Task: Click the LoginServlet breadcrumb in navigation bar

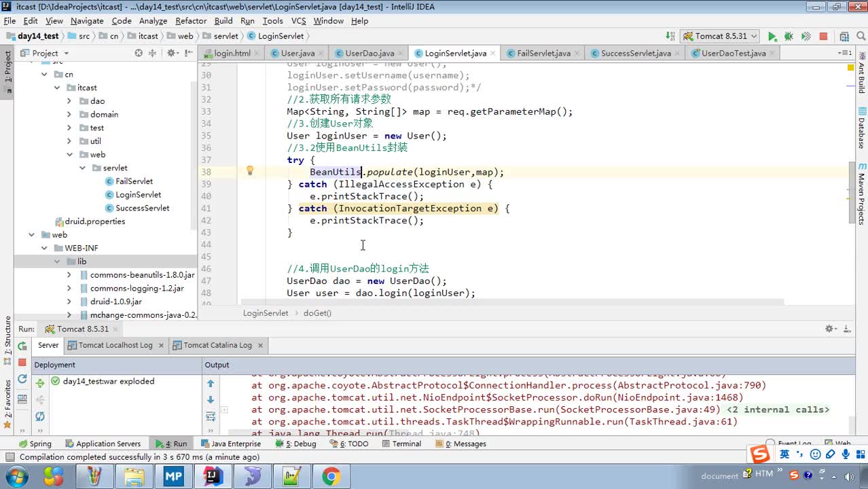Action: click(x=276, y=36)
